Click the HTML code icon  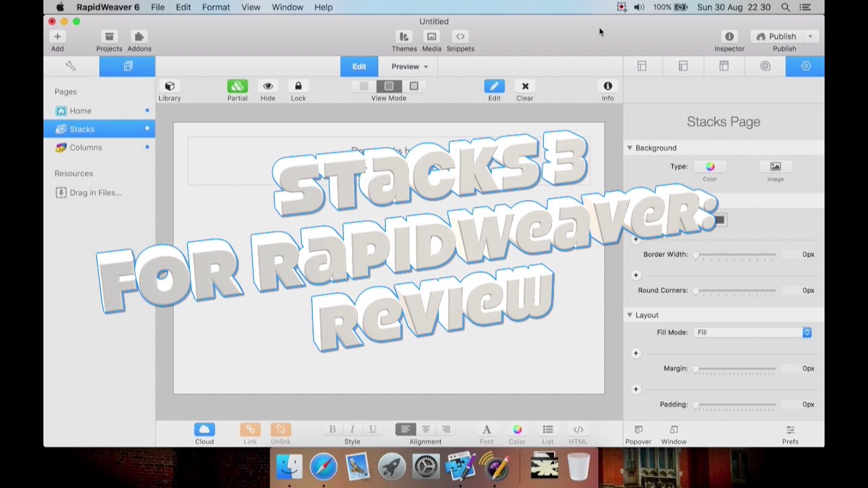coord(578,430)
